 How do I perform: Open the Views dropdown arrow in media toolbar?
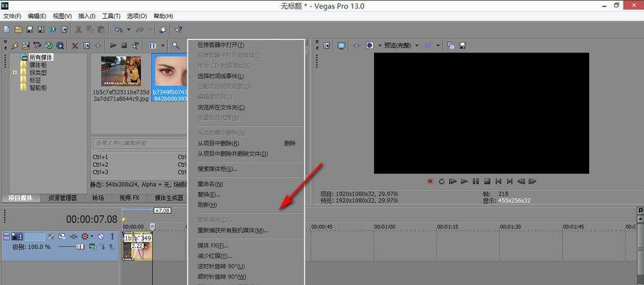tap(163, 46)
